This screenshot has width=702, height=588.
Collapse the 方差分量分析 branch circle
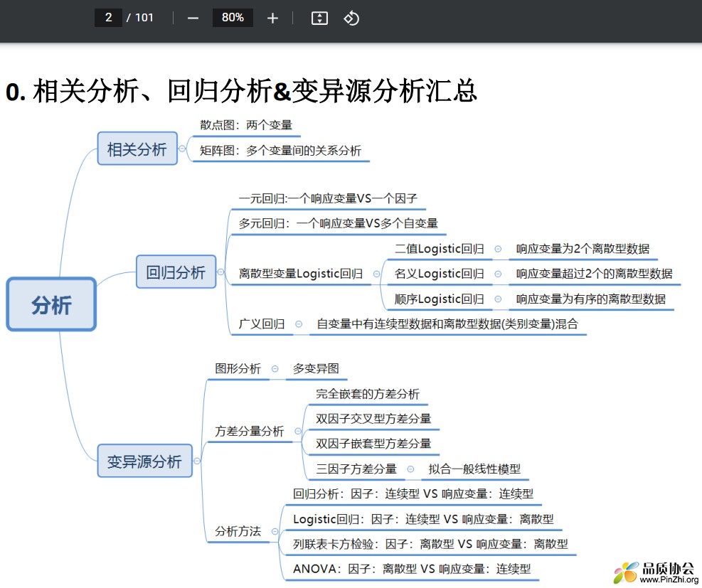pyautogui.click(x=298, y=431)
